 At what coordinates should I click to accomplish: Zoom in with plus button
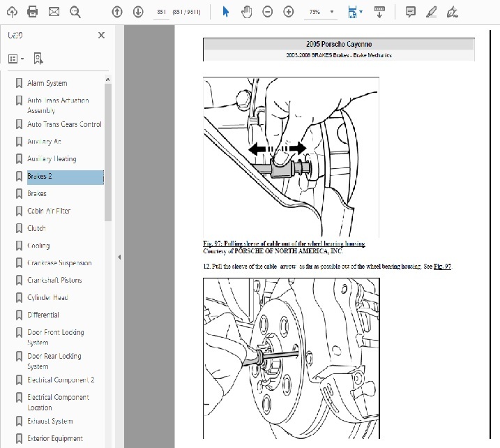click(289, 12)
